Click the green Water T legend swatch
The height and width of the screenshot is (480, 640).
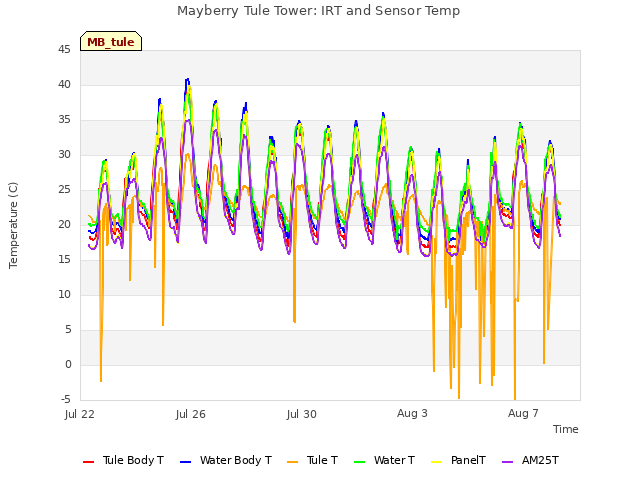pos(359,462)
